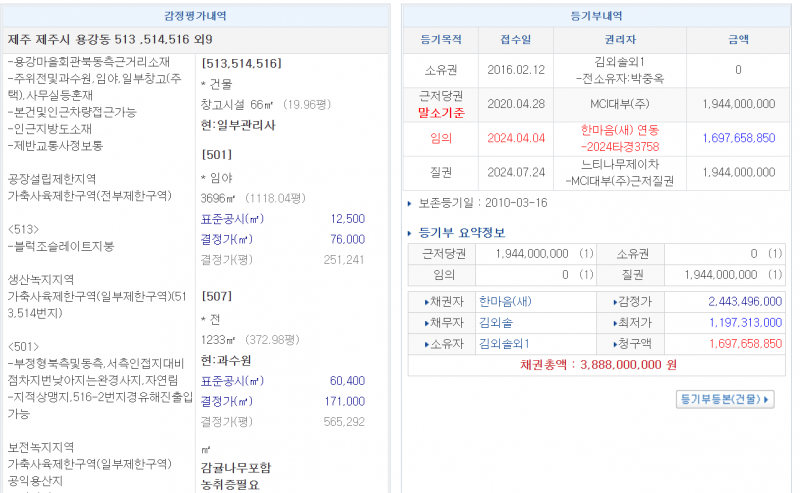Click the blue 1,697,658,850 amount in 임의 row

pos(738,138)
